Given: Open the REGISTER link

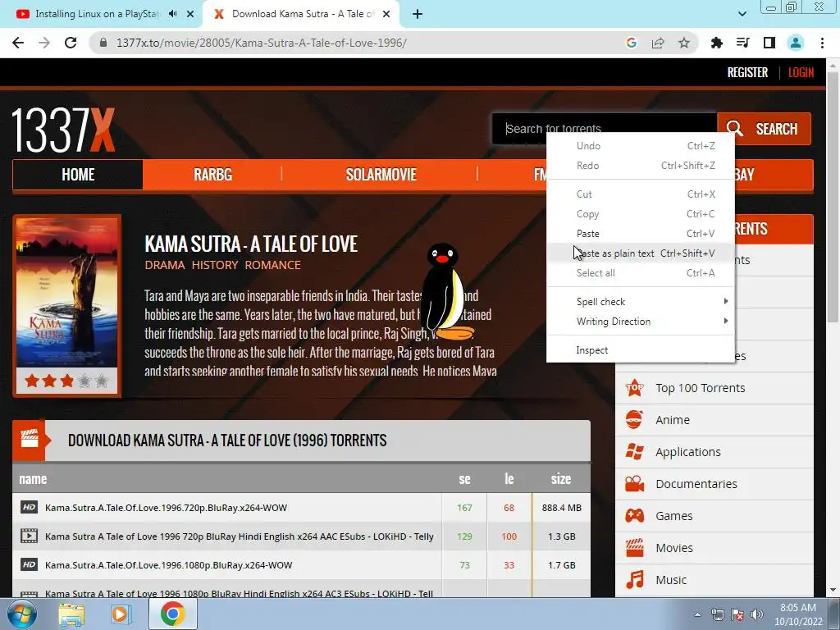Looking at the screenshot, I should (747, 72).
